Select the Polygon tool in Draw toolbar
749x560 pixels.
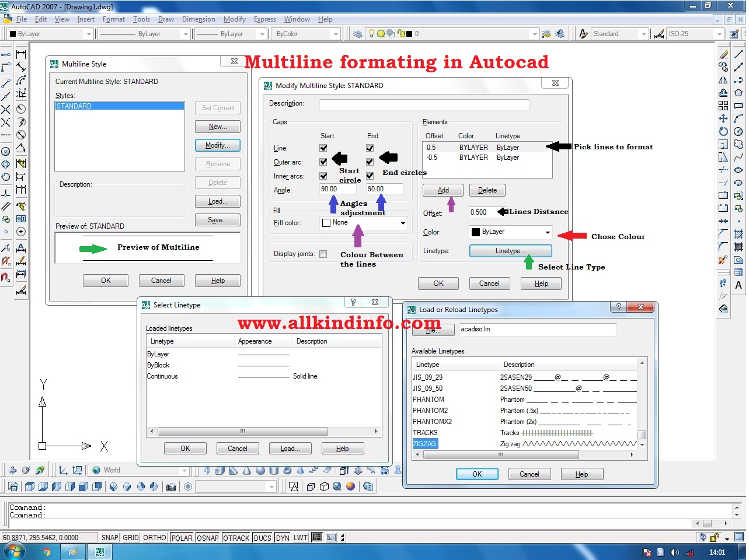[738, 93]
